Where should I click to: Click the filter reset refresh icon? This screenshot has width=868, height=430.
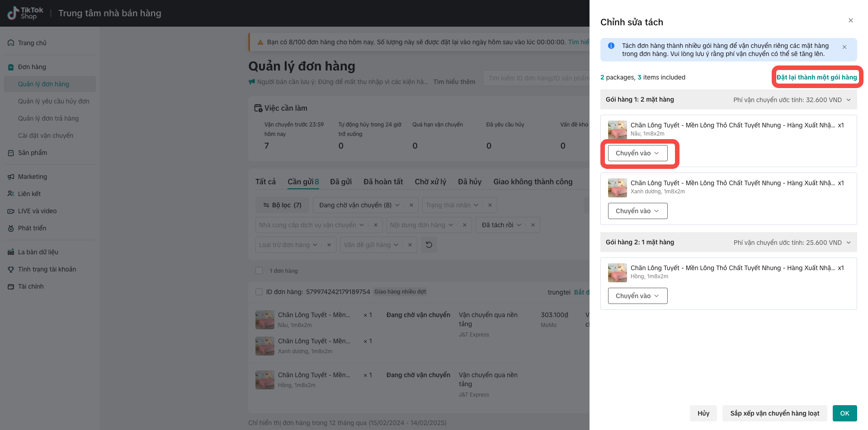[x=429, y=245]
